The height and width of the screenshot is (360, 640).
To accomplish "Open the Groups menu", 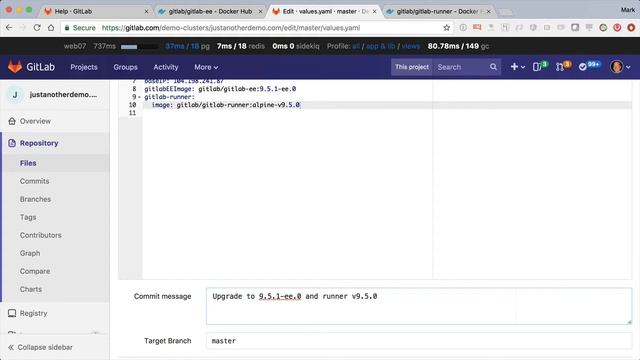I will click(125, 67).
